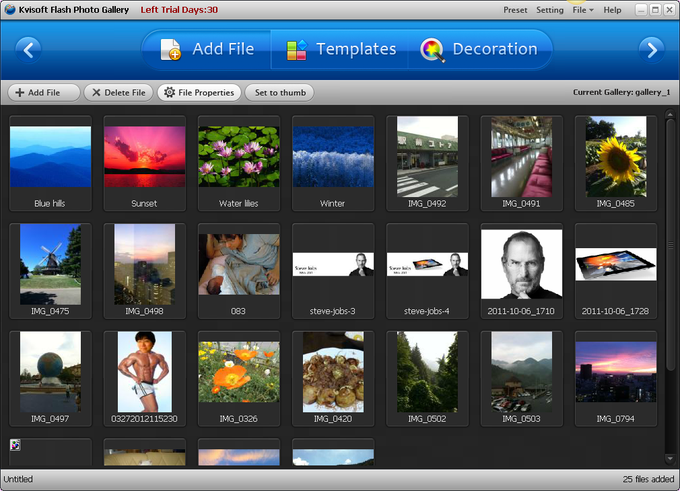Screen dimensions: 680x491
Task: Select the Blue hills thumbnail
Action: click(50, 163)
